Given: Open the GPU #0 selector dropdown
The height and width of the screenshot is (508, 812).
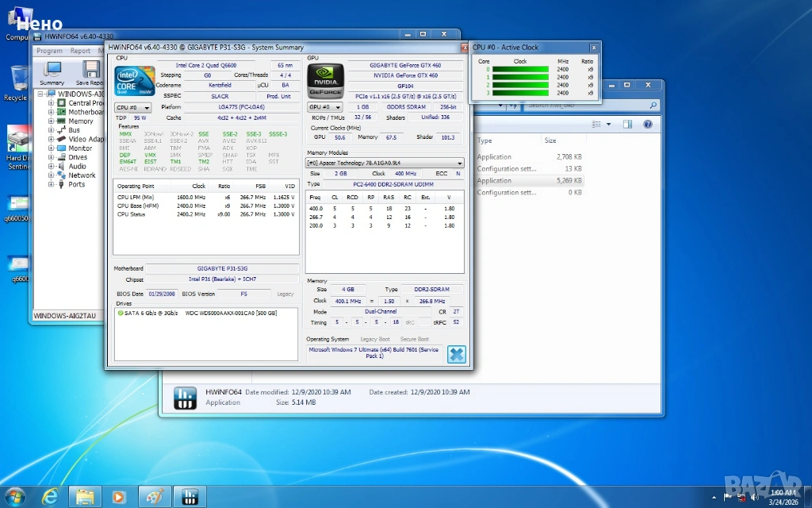Looking at the screenshot, I should tap(324, 107).
